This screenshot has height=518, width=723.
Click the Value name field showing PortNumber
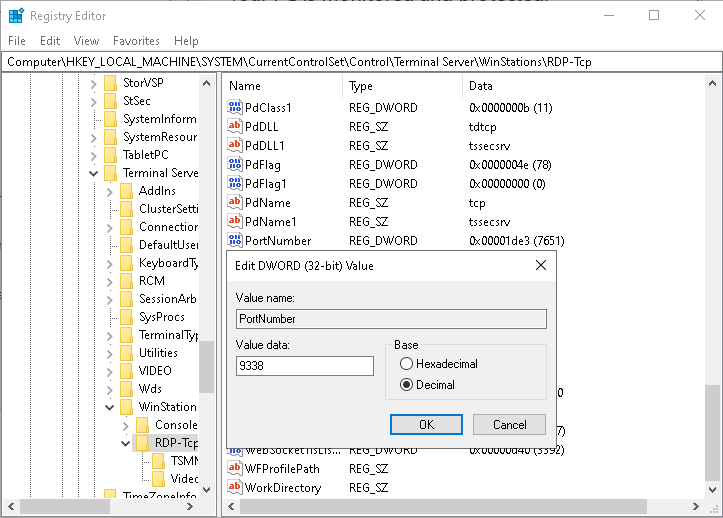point(391,319)
